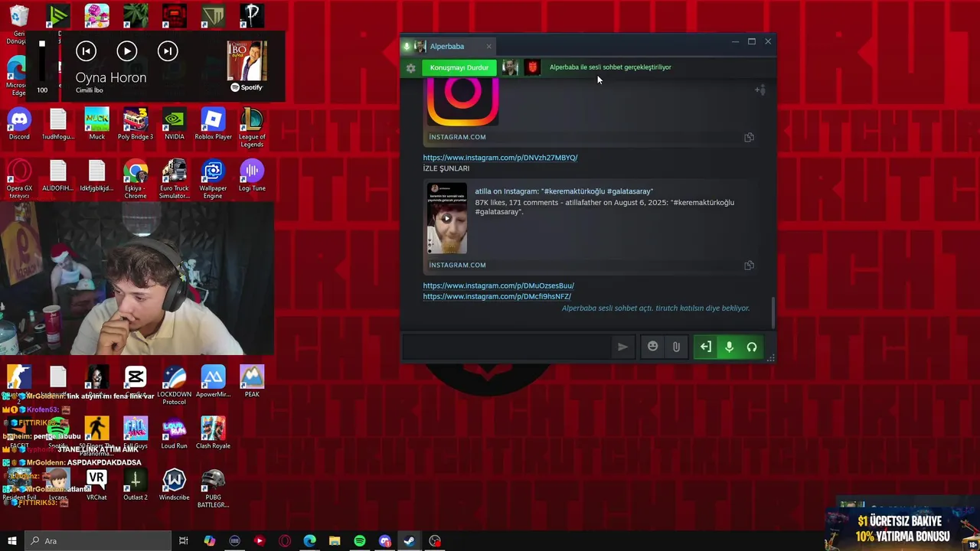Screen dimensions: 980x551
Task: Open the Muck game shortcut
Action: pos(96,125)
